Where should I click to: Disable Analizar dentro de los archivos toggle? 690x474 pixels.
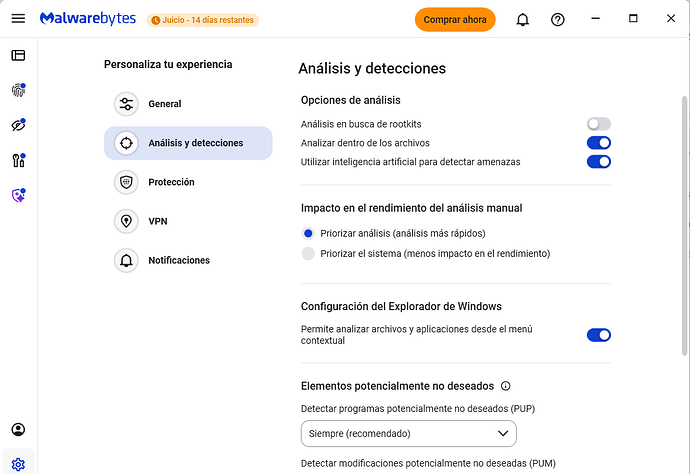pyautogui.click(x=598, y=143)
